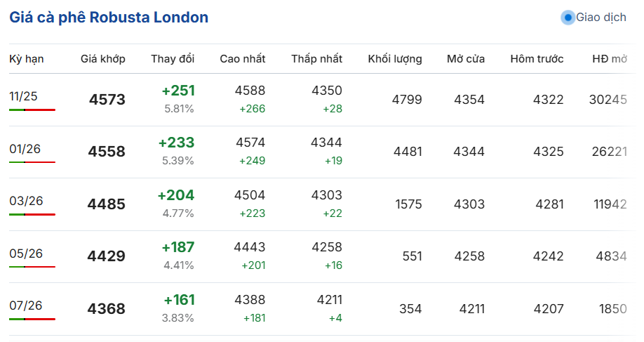
Task: Select the Hôm trước column header
Action: (537, 59)
